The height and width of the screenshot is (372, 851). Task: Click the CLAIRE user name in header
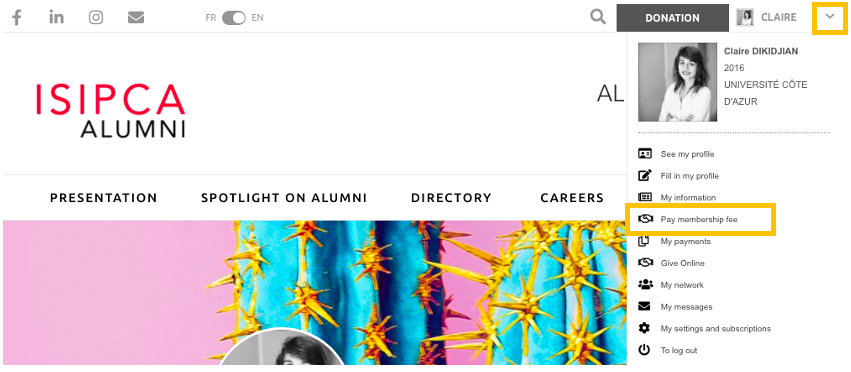click(x=779, y=17)
